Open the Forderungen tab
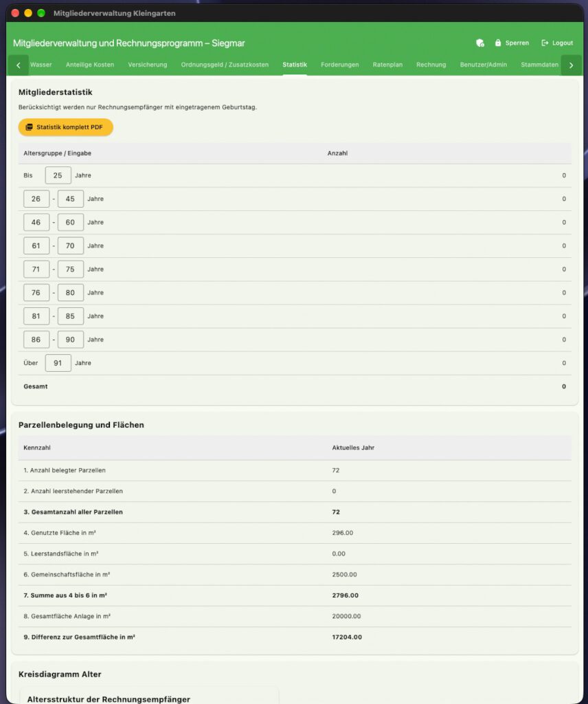The image size is (588, 704). point(339,65)
